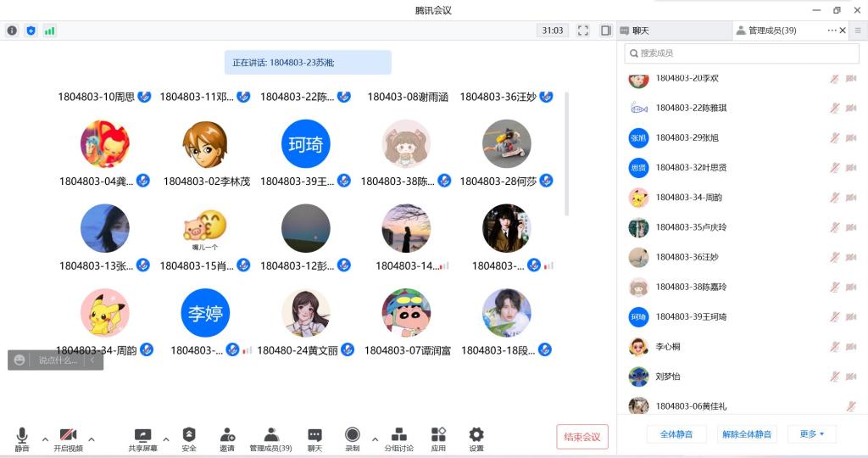
Task: Click the blue security shield icon
Action: (31, 31)
